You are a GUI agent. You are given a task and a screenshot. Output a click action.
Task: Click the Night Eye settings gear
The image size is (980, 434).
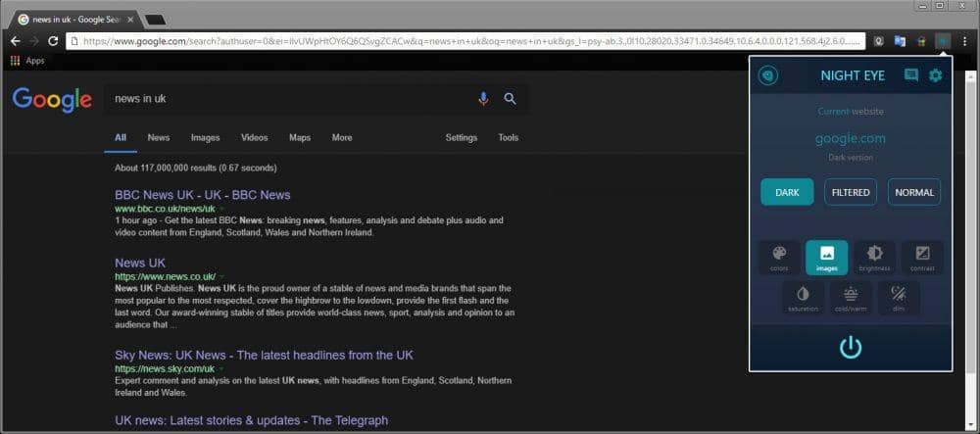pyautogui.click(x=935, y=75)
